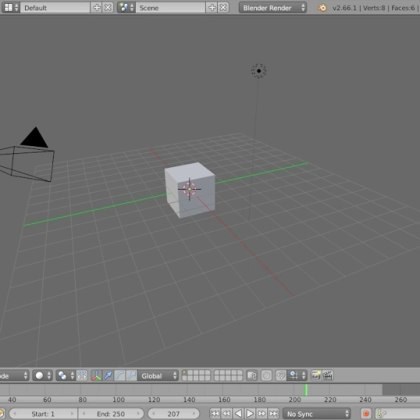Open the pivot point dropdown
The image size is (420, 420).
pos(65,376)
